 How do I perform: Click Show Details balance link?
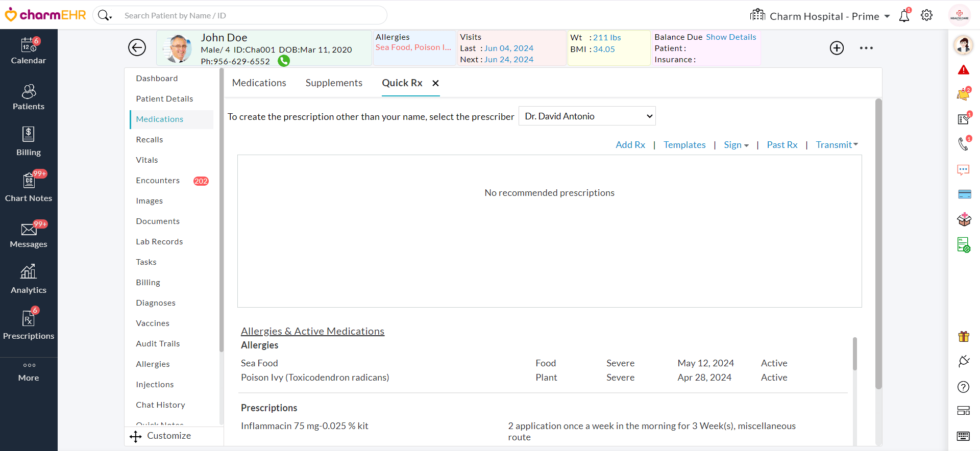click(x=730, y=37)
